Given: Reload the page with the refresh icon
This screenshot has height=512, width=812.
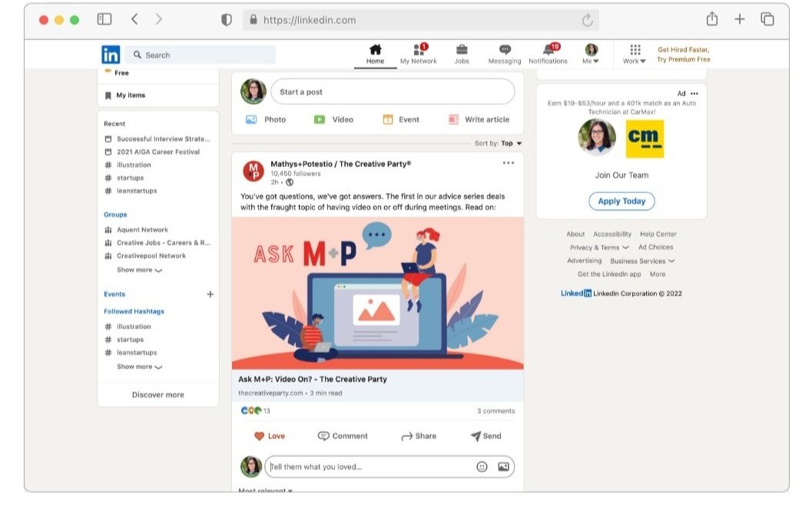Looking at the screenshot, I should click(587, 20).
